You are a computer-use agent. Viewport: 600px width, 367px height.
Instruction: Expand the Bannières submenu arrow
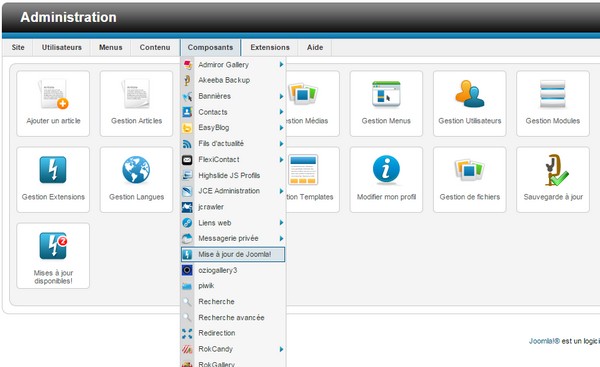(281, 96)
